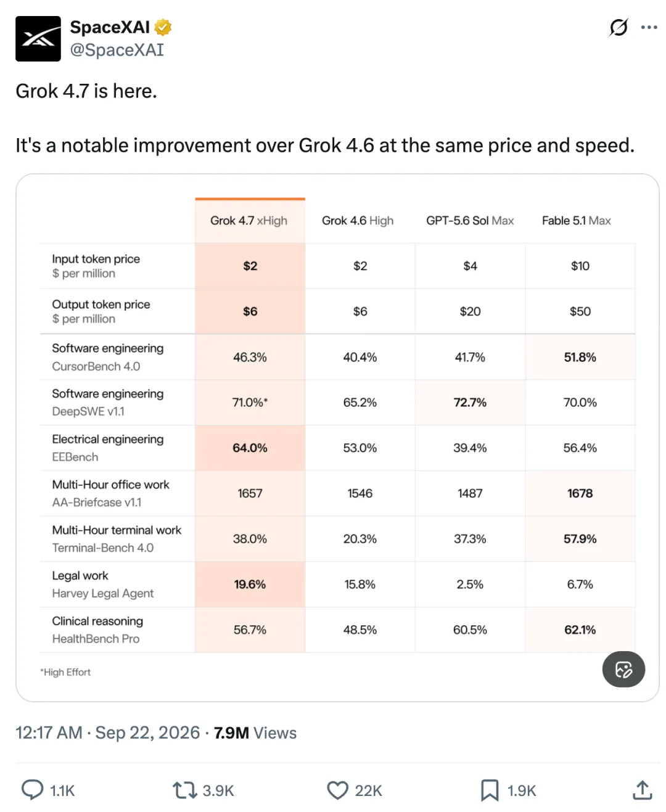
Task: Open the @SpaceXAI handle link
Action: click(x=117, y=50)
